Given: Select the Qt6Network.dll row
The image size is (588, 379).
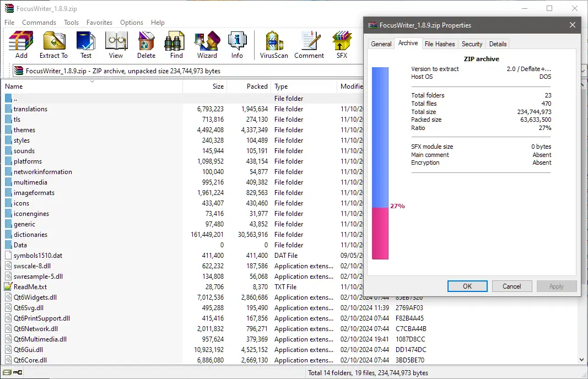Looking at the screenshot, I should click(215, 329).
